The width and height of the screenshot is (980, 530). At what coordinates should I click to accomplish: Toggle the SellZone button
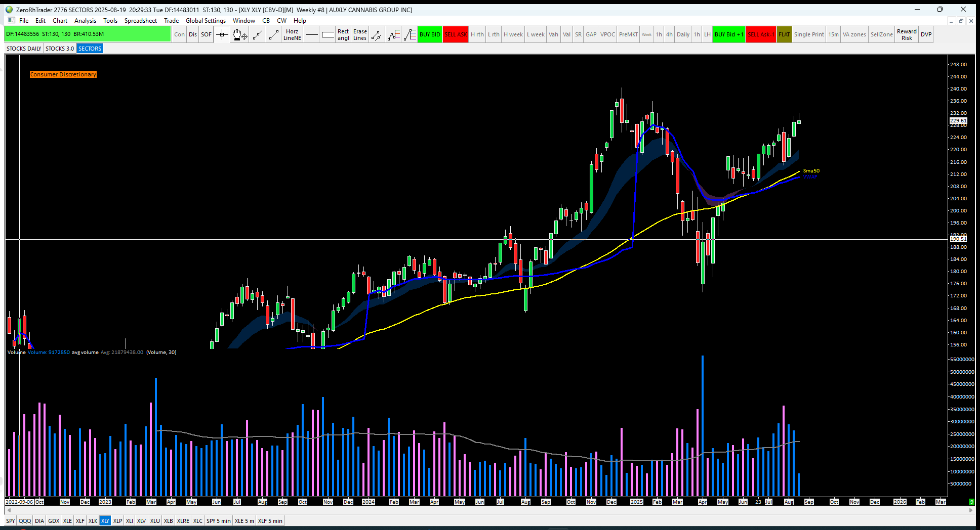pyautogui.click(x=882, y=34)
